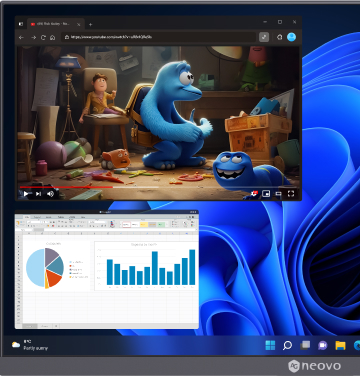
Task: Open new browser tab with plus button
Action: 90,24
